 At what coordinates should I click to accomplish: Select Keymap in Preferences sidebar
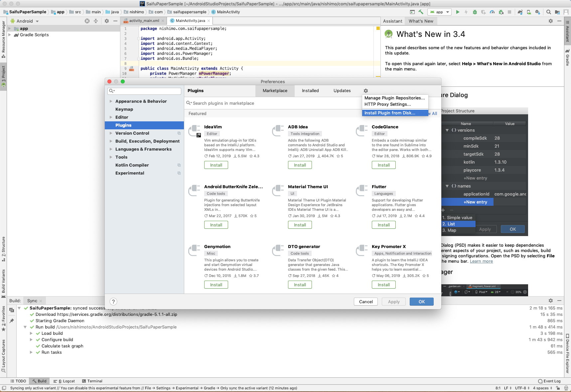tap(144, 109)
